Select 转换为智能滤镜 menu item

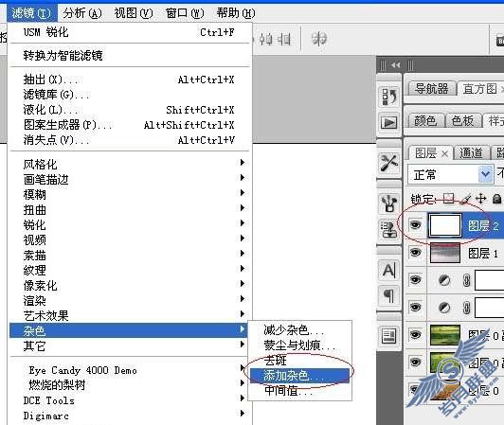pyautogui.click(x=129, y=55)
